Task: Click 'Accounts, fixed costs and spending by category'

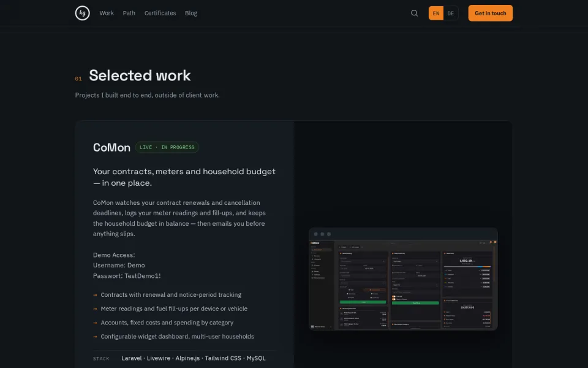Action: (167, 323)
